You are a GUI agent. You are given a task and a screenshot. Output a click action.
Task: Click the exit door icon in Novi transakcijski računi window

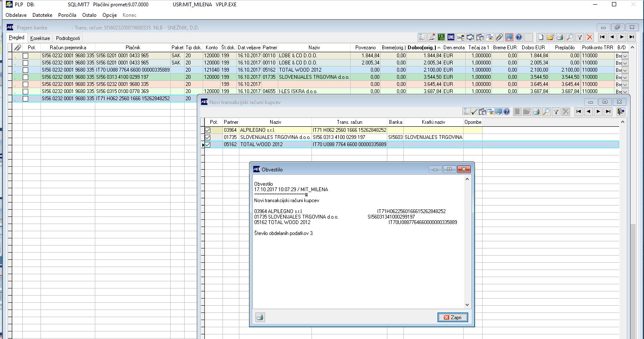click(621, 112)
